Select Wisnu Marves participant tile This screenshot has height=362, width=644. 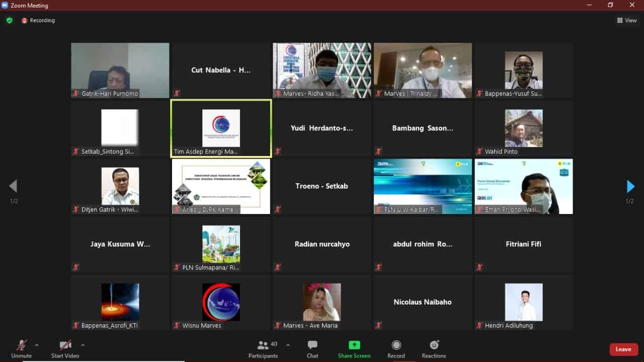point(221,302)
